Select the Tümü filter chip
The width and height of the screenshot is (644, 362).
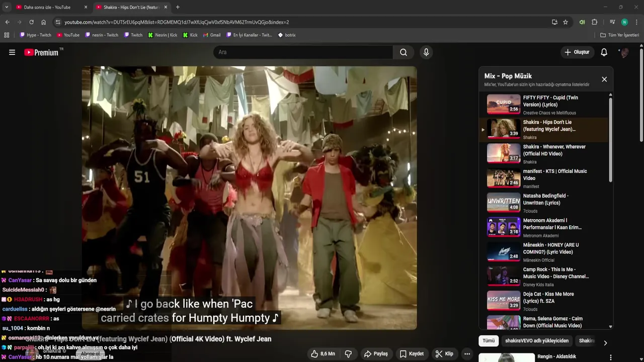click(x=489, y=341)
